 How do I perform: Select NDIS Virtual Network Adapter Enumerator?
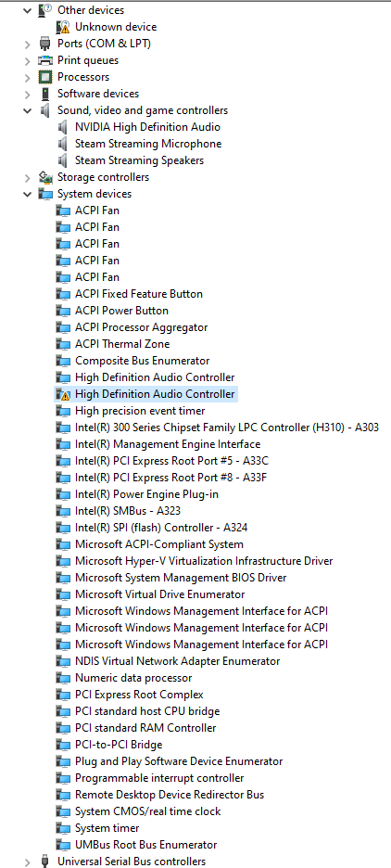pos(178,661)
